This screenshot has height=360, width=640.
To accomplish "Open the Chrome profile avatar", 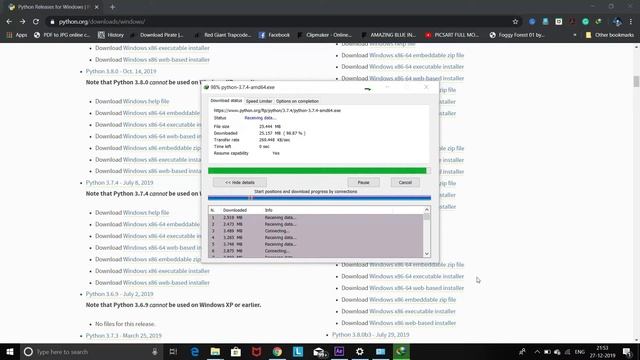I will click(x=617, y=22).
